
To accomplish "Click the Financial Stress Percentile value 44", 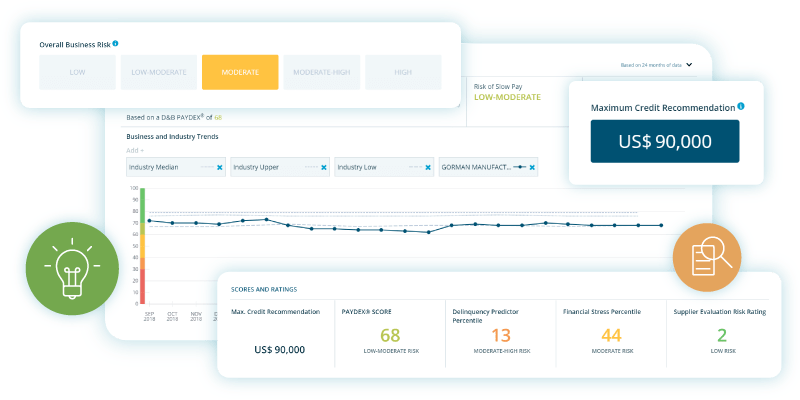I will point(611,337).
